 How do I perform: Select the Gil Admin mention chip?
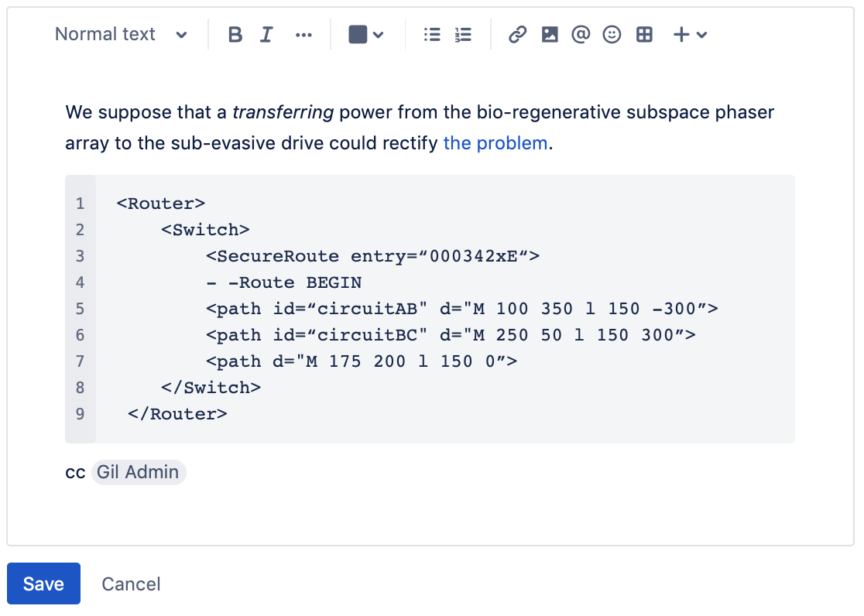139,472
